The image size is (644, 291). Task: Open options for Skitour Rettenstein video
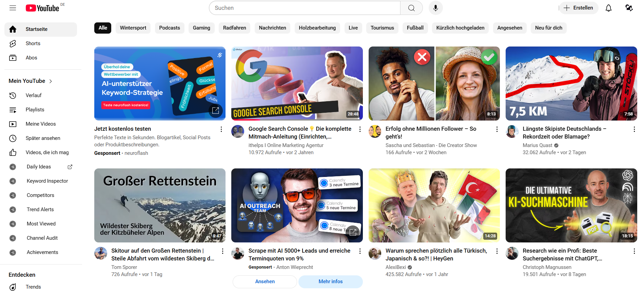tap(222, 251)
